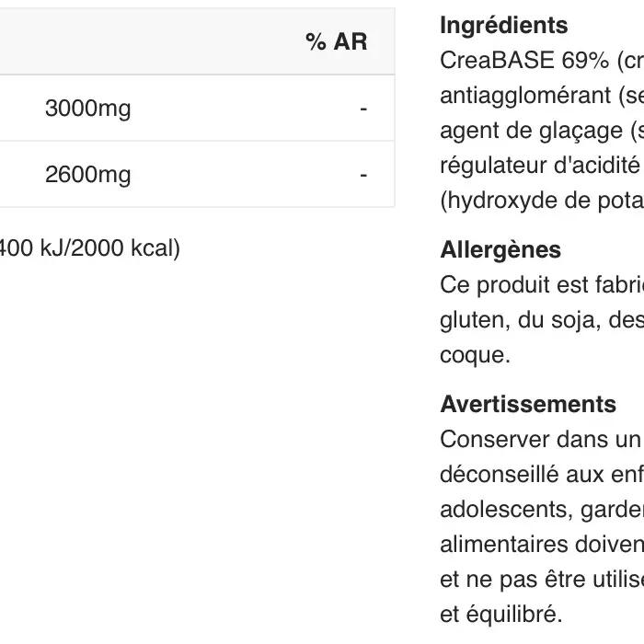
Task: Click the dash in the 3000mg row
Action: point(363,109)
